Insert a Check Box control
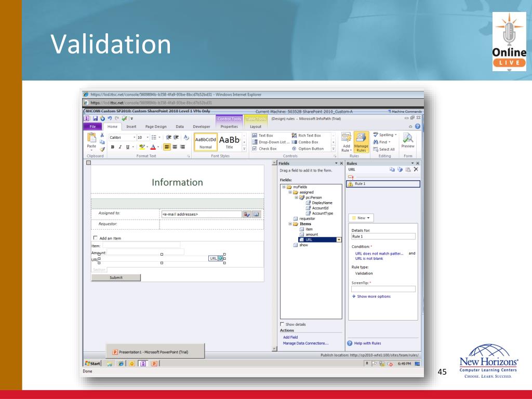 pyautogui.click(x=264, y=149)
